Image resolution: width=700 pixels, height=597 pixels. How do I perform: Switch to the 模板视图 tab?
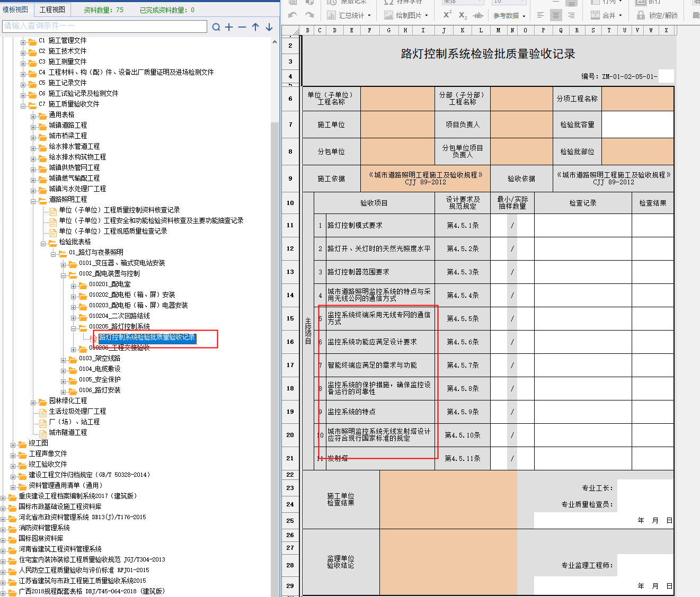pyautogui.click(x=15, y=10)
